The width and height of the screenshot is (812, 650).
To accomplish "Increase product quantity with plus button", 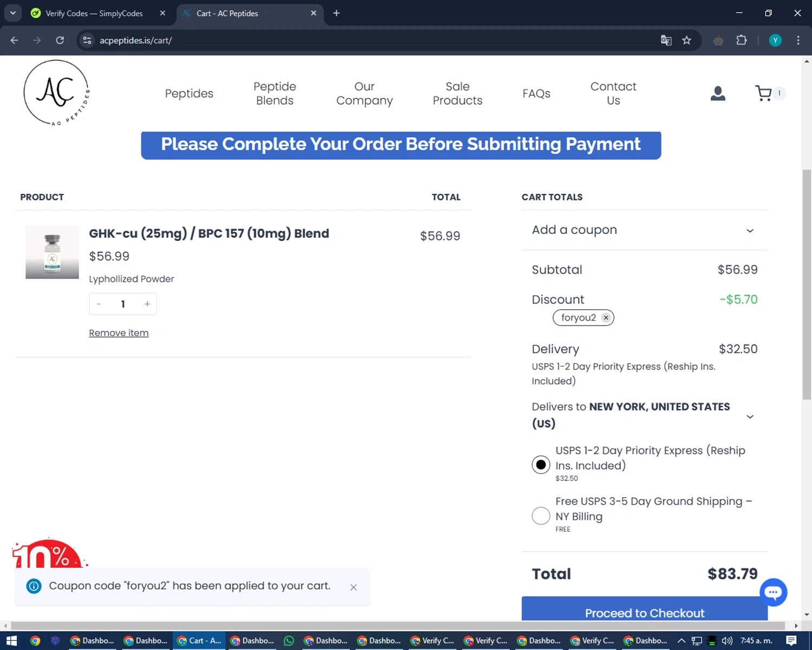I will [147, 304].
